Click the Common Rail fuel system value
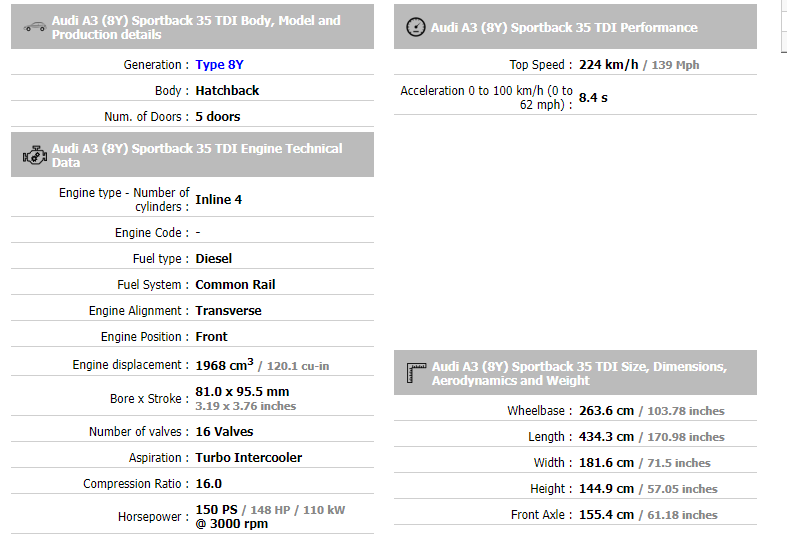787x535 pixels. tap(235, 285)
